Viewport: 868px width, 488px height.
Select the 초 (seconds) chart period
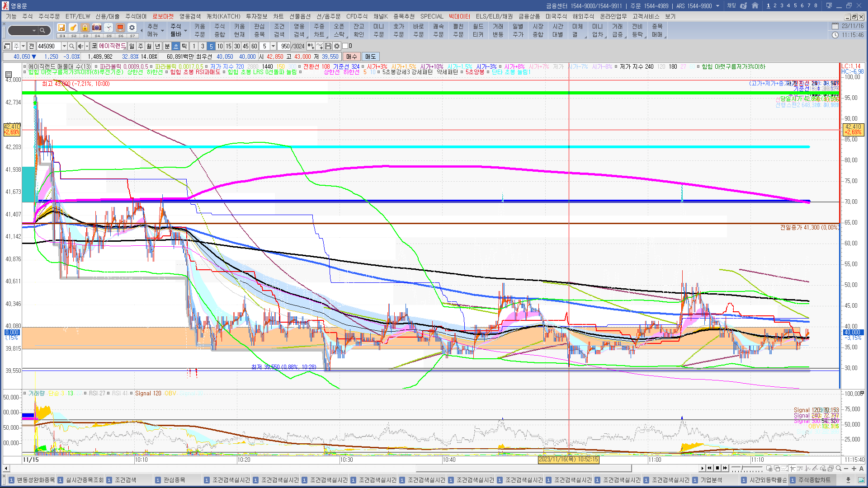click(176, 46)
